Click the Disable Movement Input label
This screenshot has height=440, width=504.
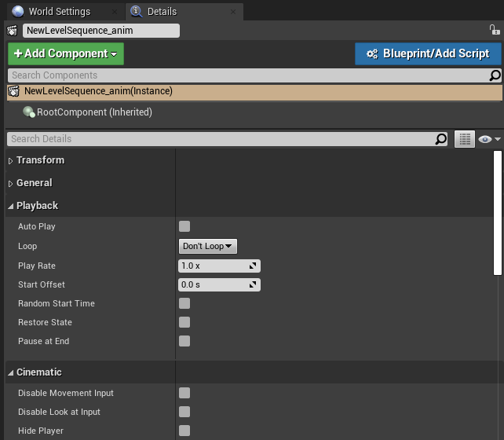66,393
